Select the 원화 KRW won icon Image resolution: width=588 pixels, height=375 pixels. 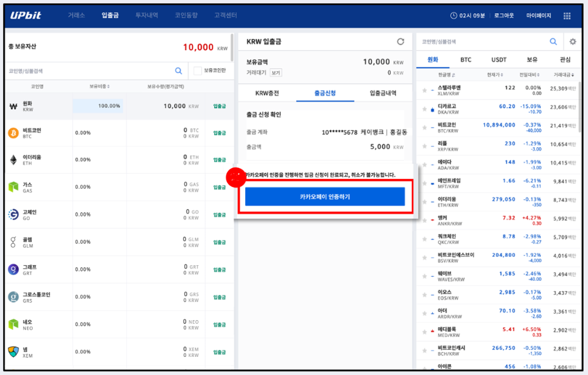pos(13,106)
